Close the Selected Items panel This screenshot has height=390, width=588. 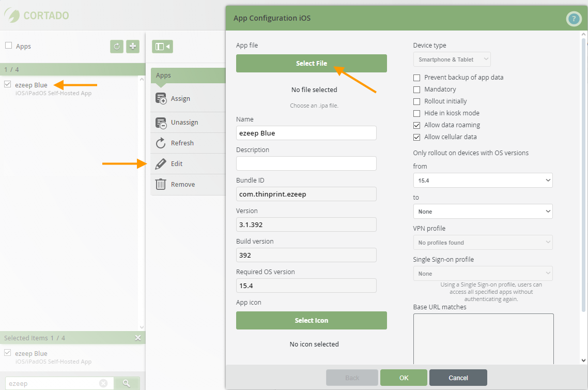click(138, 338)
